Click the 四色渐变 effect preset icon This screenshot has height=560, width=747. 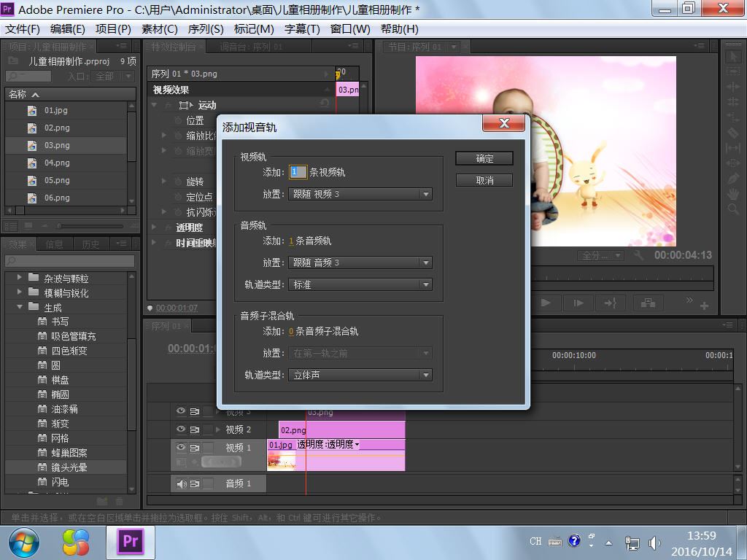(x=42, y=351)
